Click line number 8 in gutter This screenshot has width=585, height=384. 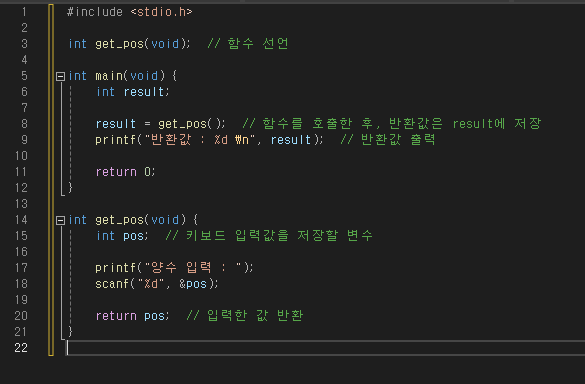[24, 124]
